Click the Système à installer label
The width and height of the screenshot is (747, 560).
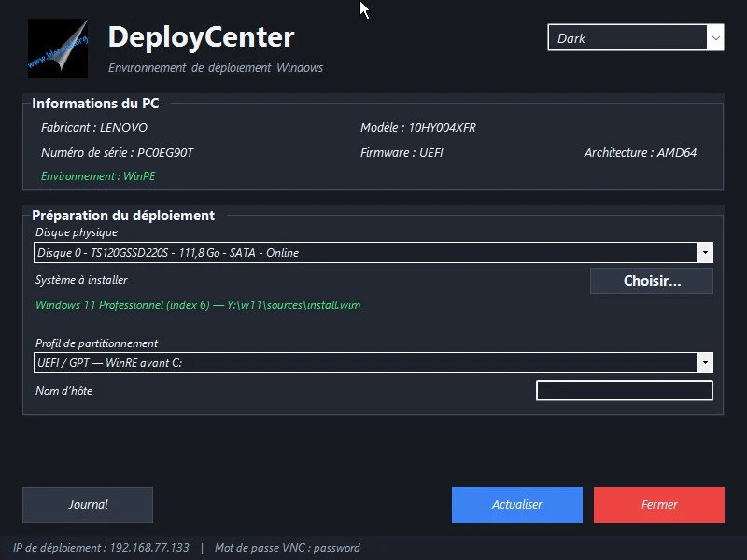(81, 280)
